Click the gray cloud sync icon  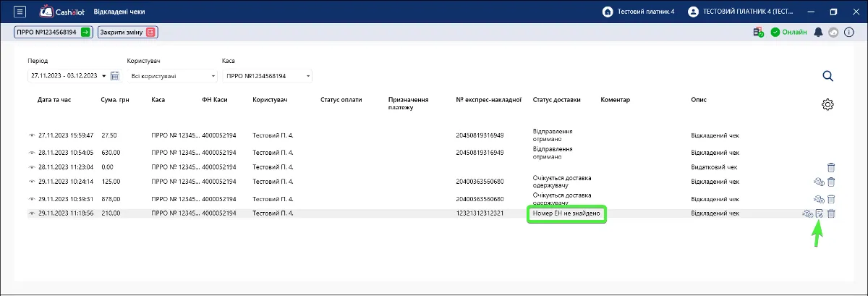[x=833, y=32]
